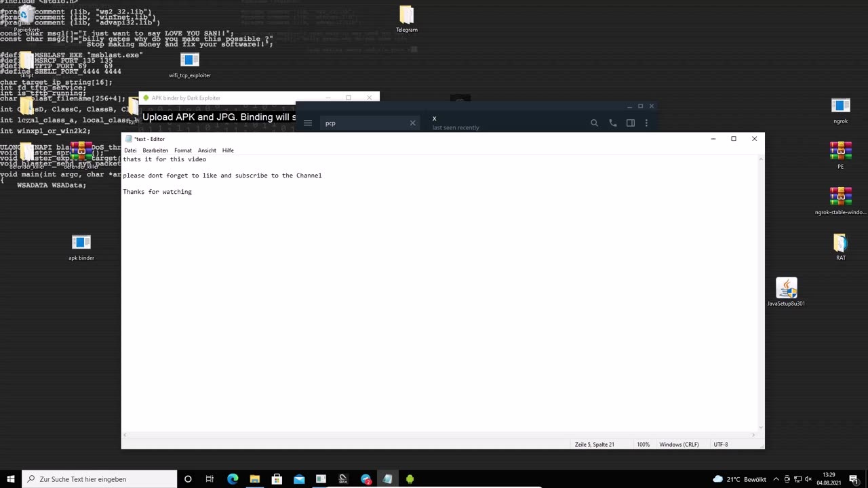Image resolution: width=868 pixels, height=488 pixels.
Task: Open the Android app in the taskbar
Action: [410, 479]
